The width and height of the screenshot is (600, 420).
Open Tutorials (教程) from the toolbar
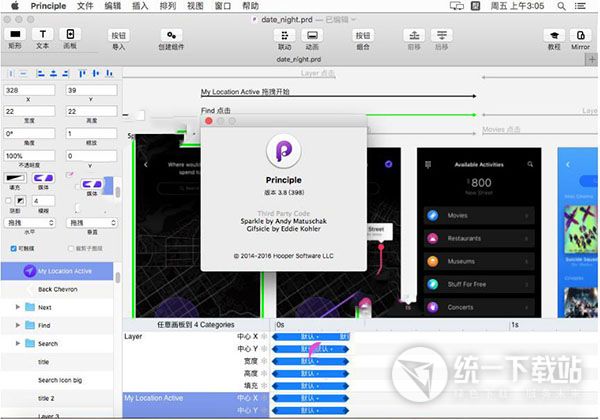553,35
